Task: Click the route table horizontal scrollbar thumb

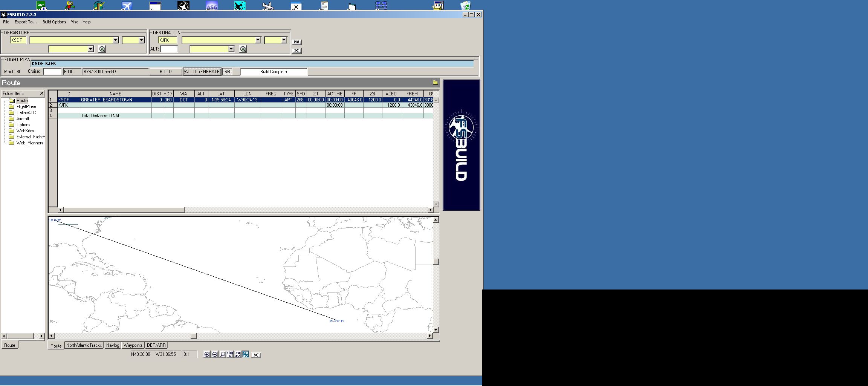Action: tap(124, 210)
